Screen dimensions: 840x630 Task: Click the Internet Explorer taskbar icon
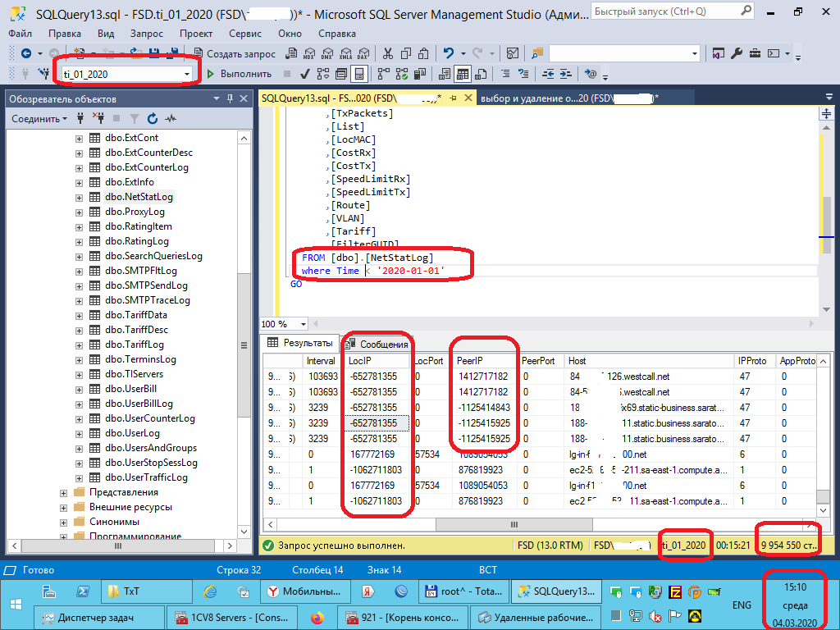pos(210,591)
